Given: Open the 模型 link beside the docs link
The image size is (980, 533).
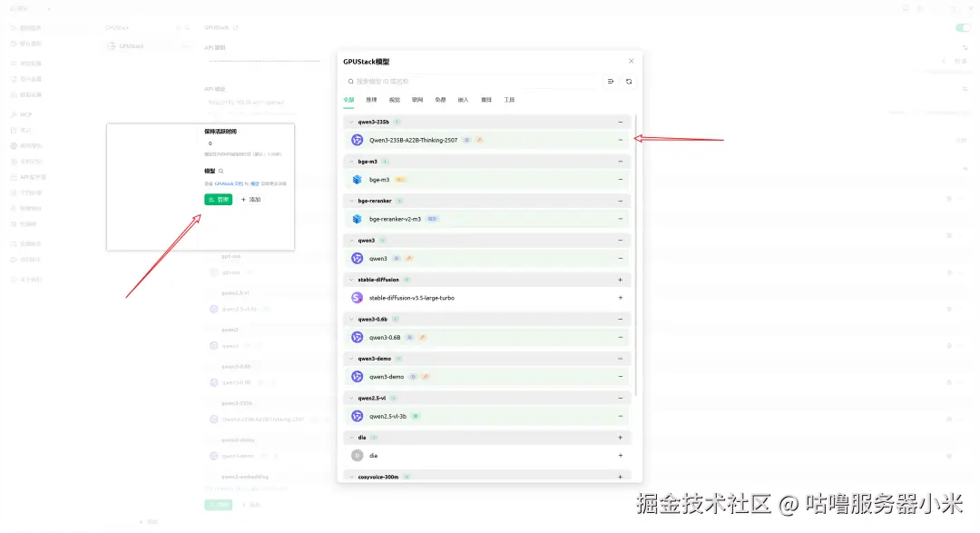Looking at the screenshot, I should tap(255, 184).
